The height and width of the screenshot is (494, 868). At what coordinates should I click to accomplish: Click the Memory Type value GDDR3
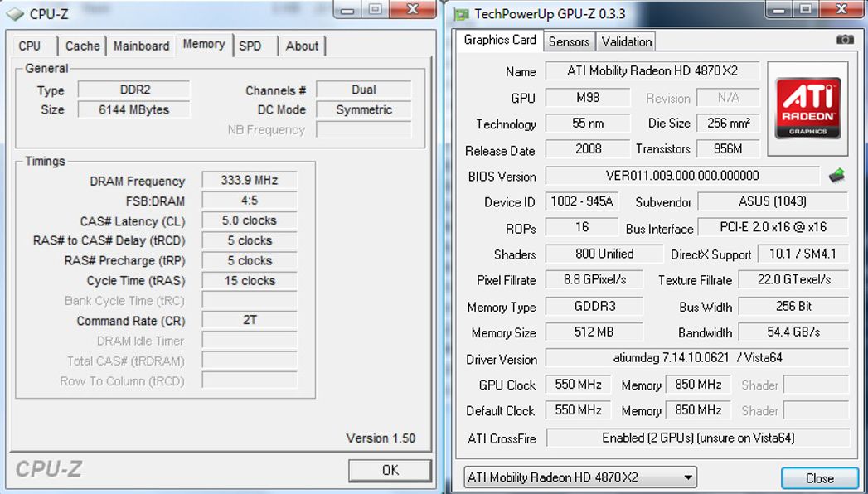(x=594, y=306)
